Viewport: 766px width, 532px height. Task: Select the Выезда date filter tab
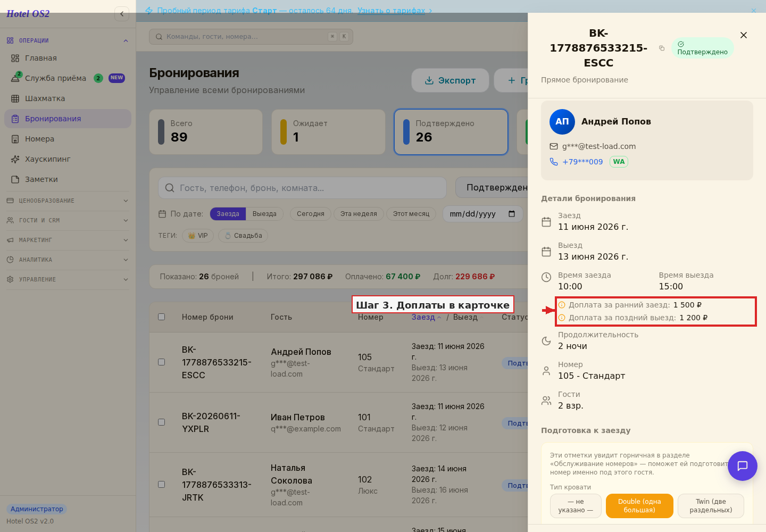[264, 214]
